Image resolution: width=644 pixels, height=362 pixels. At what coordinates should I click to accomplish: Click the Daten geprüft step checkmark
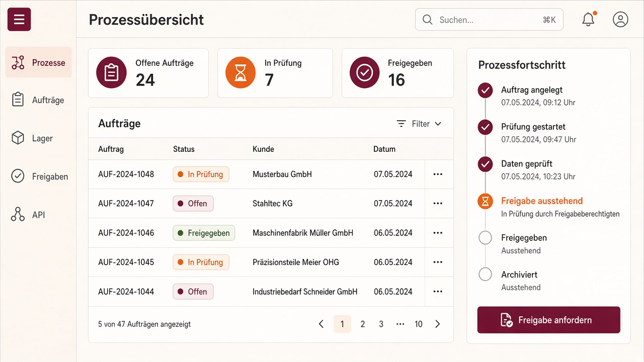pyautogui.click(x=485, y=164)
